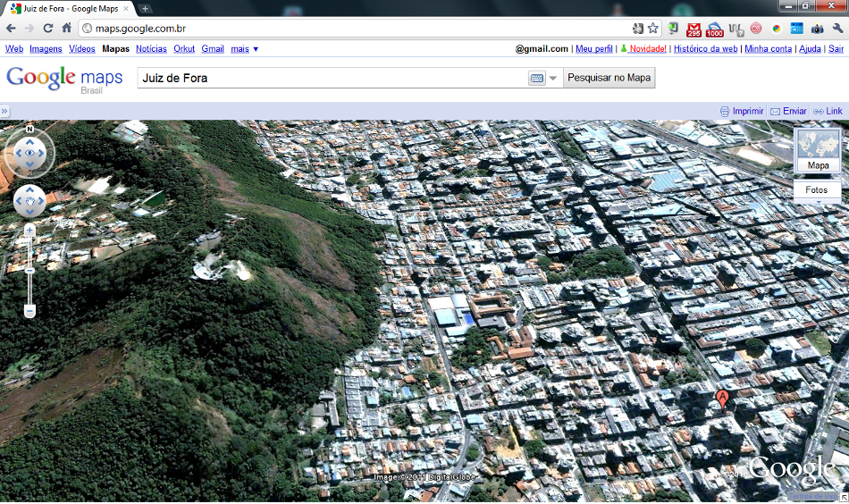Switch to Mapa view thumbnail

tap(817, 150)
